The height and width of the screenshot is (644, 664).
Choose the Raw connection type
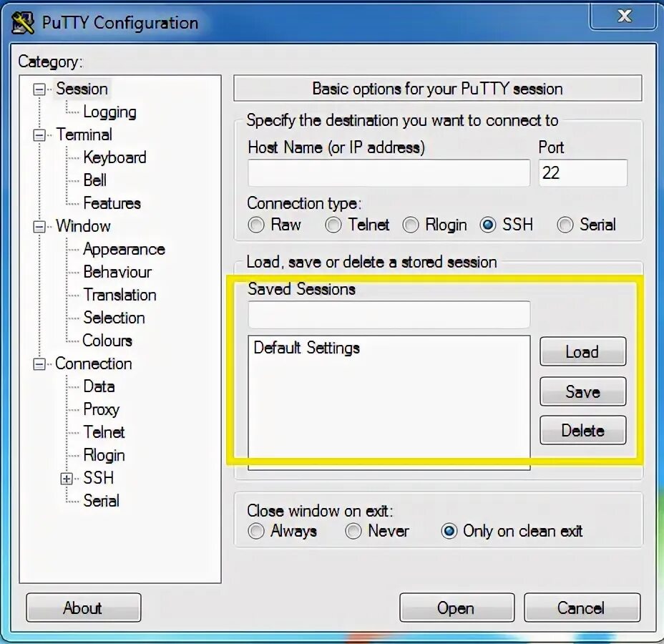(256, 225)
